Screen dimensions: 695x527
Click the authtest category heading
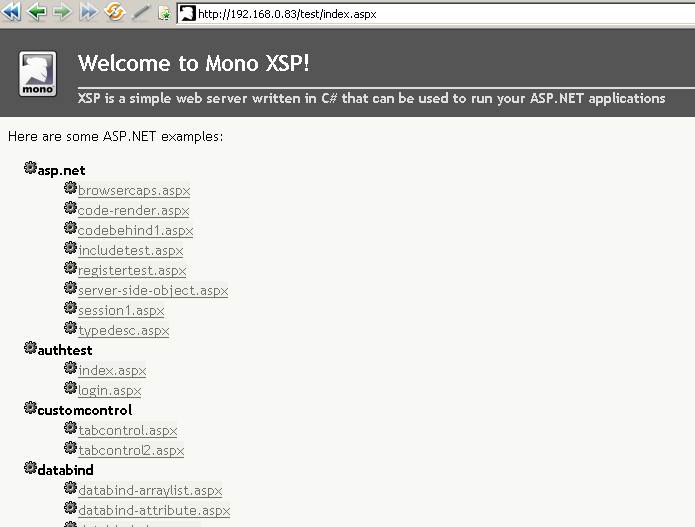[65, 350]
